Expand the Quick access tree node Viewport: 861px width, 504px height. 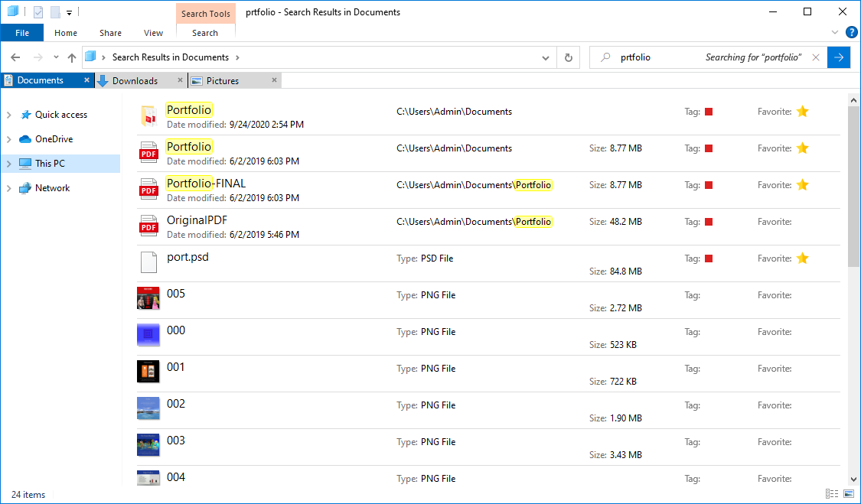tap(9, 115)
